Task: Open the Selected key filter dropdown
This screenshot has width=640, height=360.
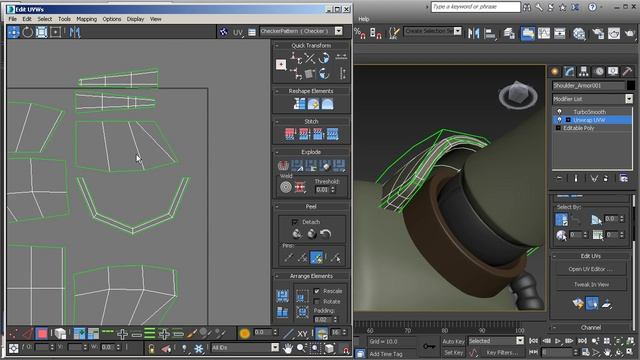Action: (x=520, y=340)
